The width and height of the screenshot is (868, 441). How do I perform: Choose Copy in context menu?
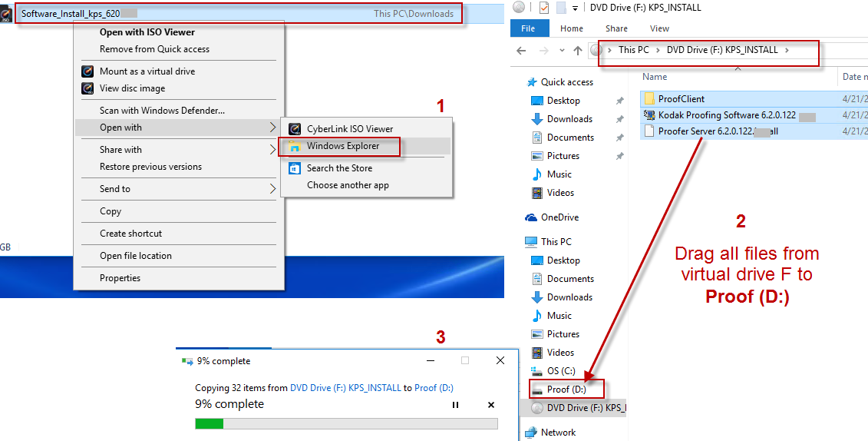pos(111,211)
